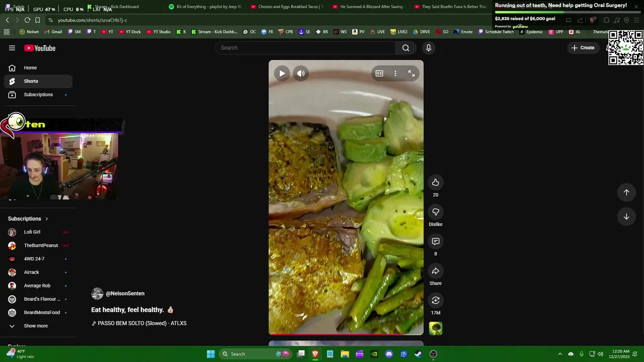Select Shorts in the sidebar
The image size is (644, 362).
(38, 81)
